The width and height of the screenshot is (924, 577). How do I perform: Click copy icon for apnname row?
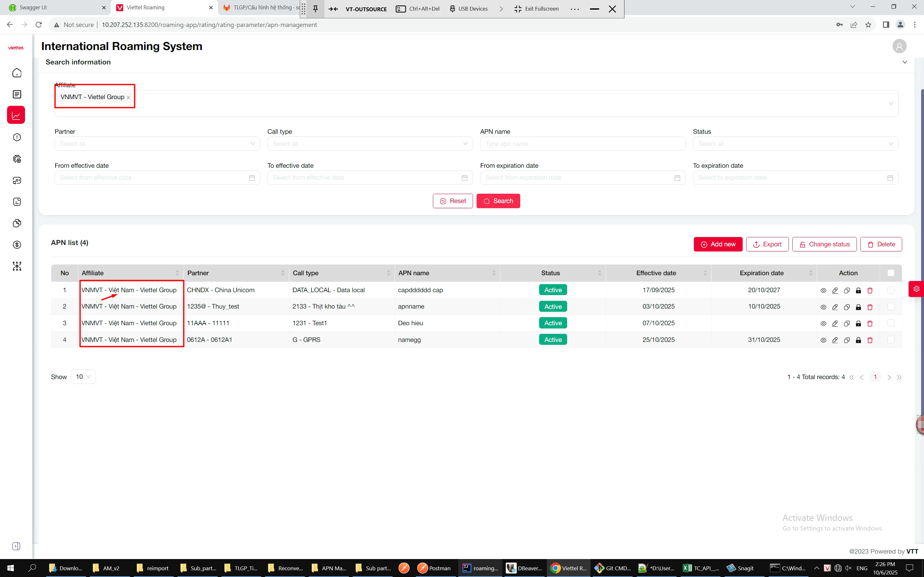click(846, 307)
